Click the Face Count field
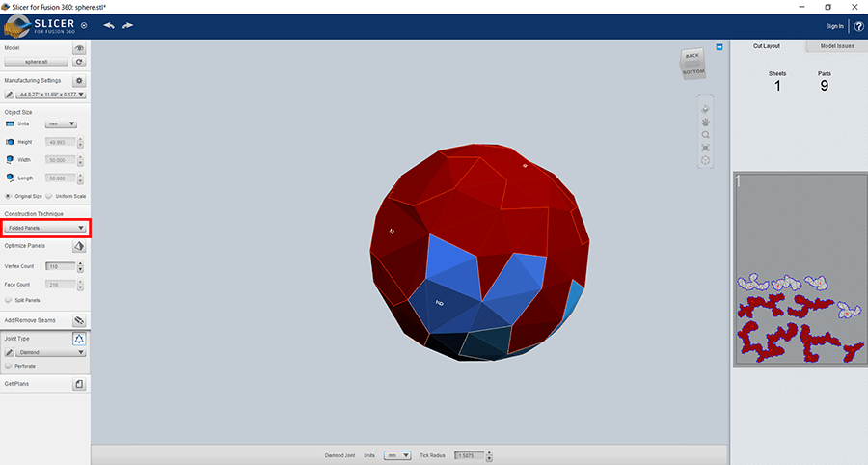 60,285
